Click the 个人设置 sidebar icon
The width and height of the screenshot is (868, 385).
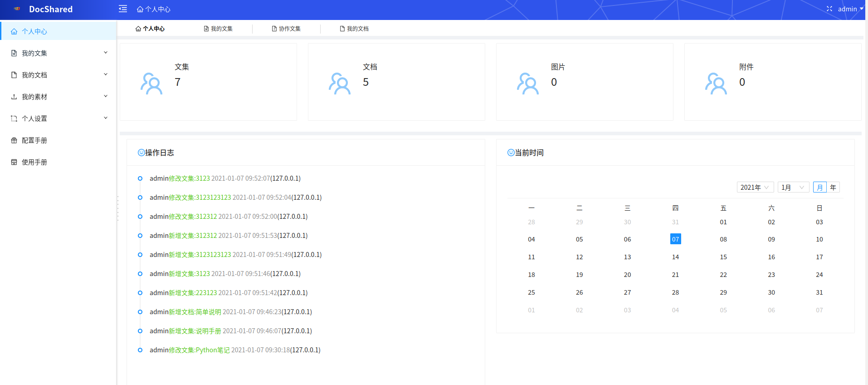pyautogui.click(x=14, y=118)
